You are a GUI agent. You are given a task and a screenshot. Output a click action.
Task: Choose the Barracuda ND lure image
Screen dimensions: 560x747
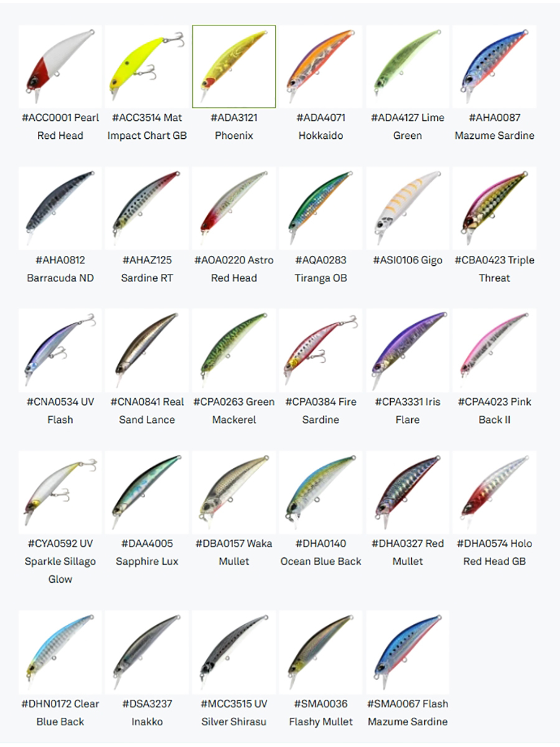(x=60, y=209)
